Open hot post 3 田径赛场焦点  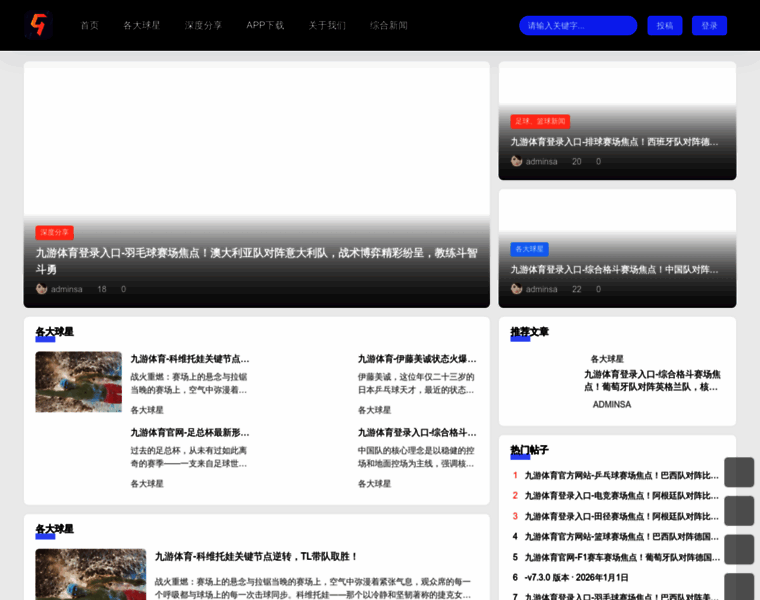click(622, 517)
